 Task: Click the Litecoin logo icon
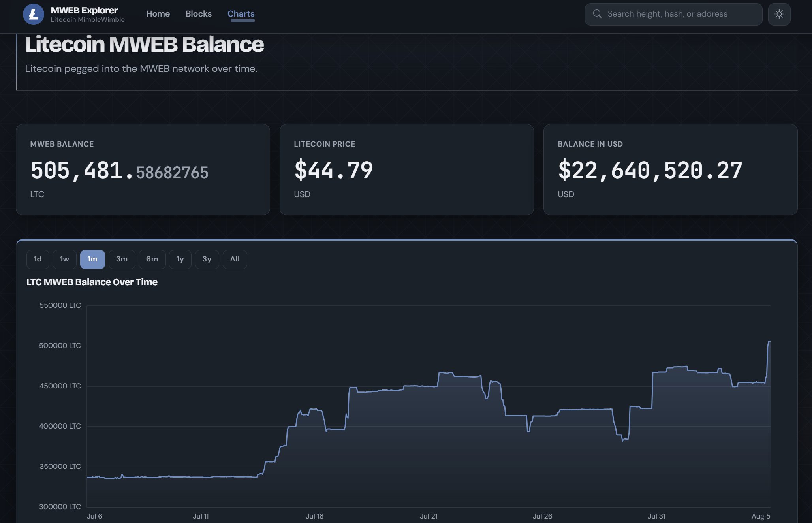(x=34, y=14)
